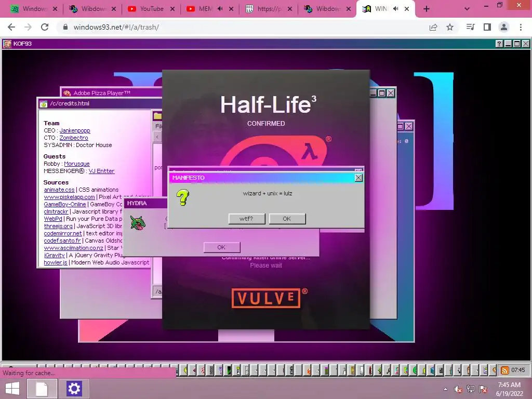Screen dimensions: 532x399
Task: Open a new browser tab
Action: (x=427, y=9)
